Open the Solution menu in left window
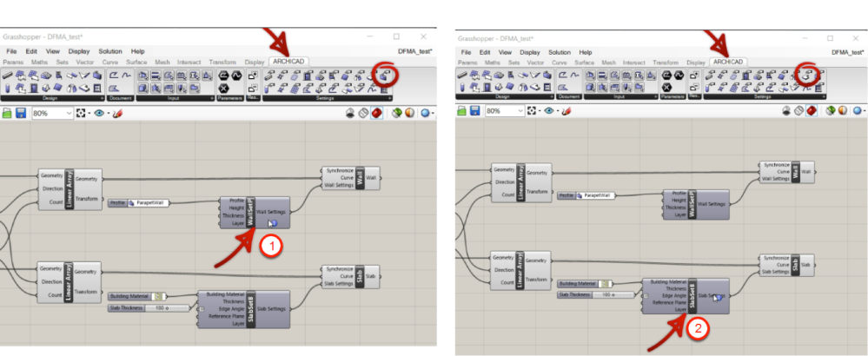This screenshot has width=868, height=356. (x=110, y=51)
